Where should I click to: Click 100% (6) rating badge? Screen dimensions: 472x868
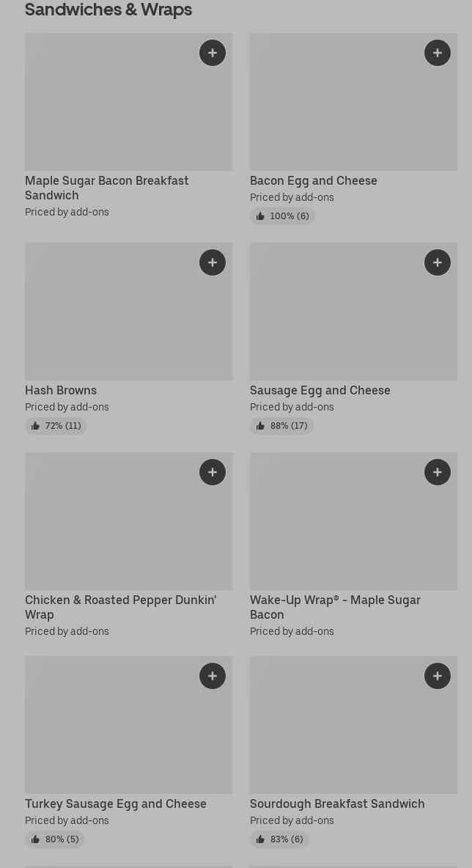[282, 216]
